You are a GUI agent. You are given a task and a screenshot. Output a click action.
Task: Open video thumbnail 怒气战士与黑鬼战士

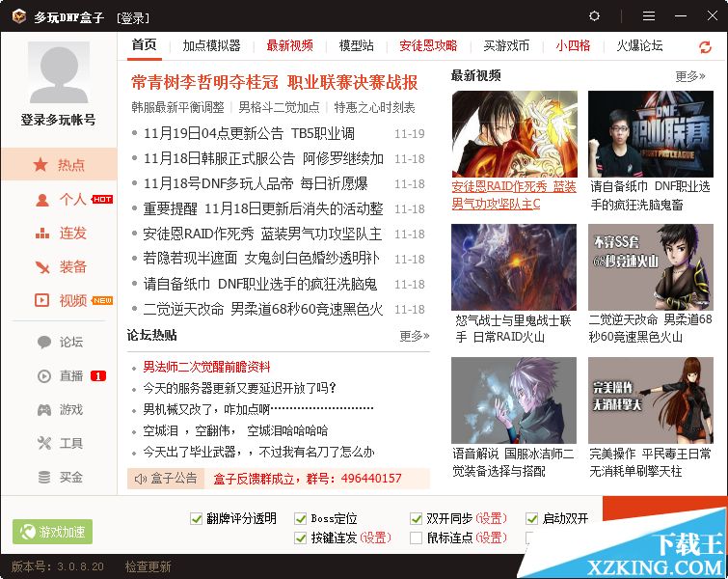514,267
